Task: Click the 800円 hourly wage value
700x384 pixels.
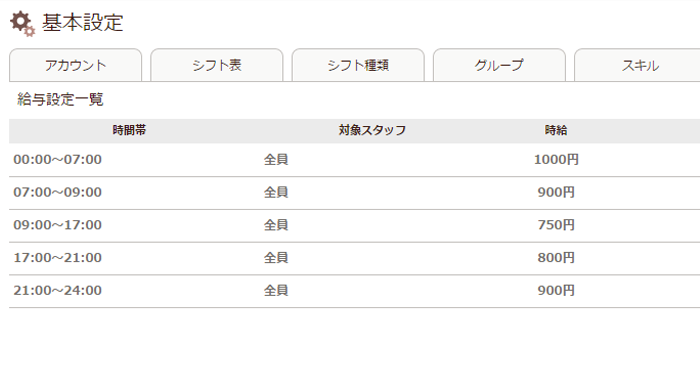Action: point(556,258)
